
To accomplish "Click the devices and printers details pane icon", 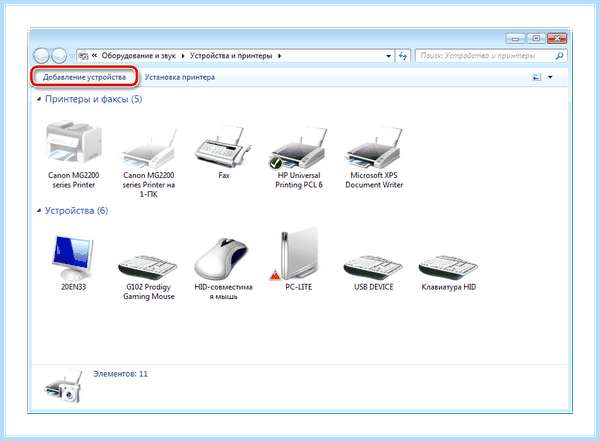I will 65,386.
